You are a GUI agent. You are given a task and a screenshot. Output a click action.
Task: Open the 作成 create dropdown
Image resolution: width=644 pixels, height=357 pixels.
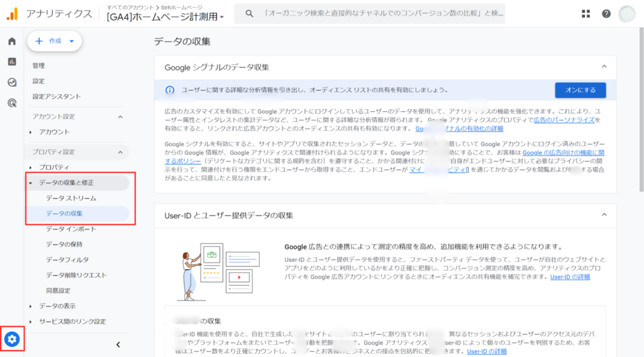[55, 41]
